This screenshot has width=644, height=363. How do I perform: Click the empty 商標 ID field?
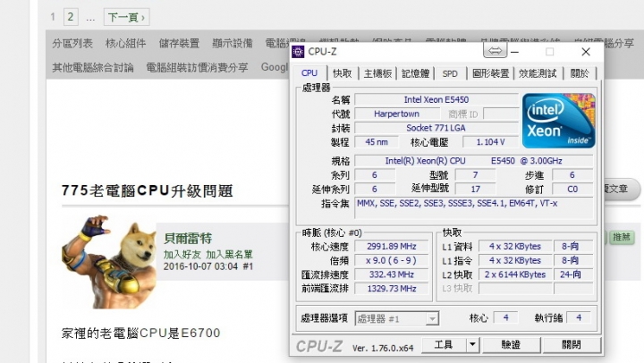(x=501, y=114)
